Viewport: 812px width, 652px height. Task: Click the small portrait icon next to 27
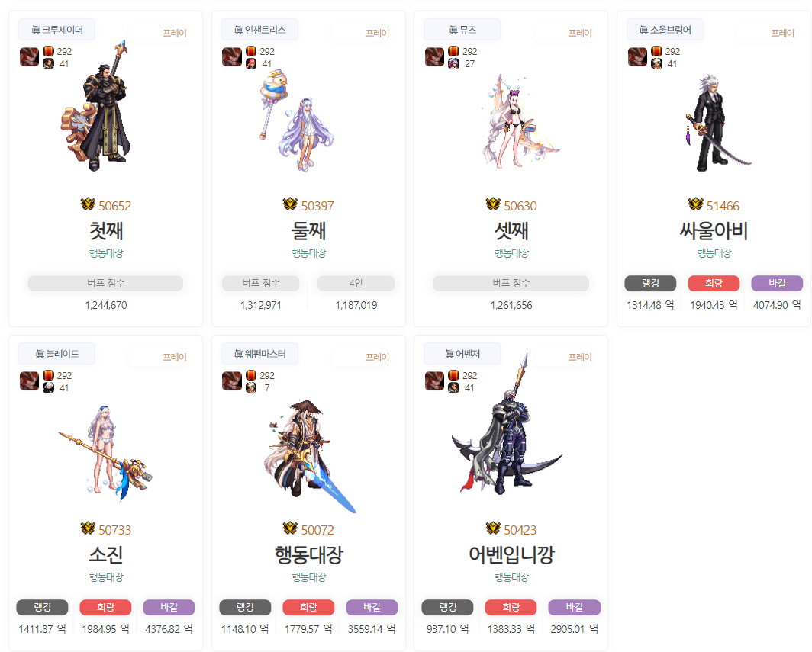coord(453,63)
